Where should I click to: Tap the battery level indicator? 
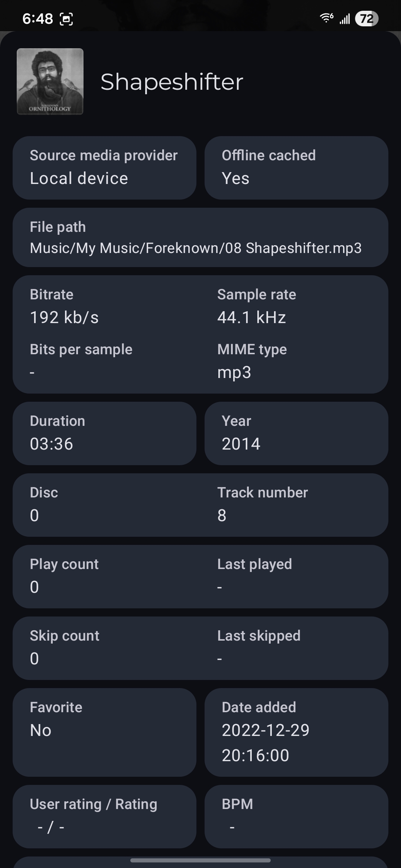[366, 19]
